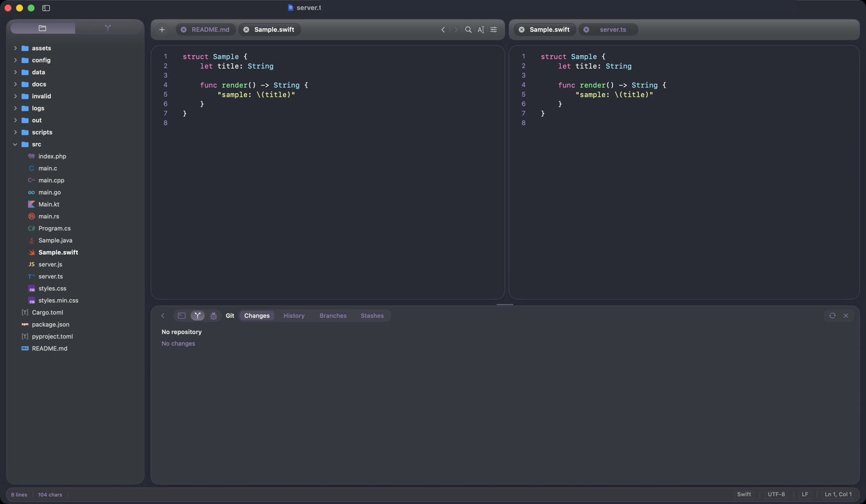This screenshot has width=866, height=504.
Task: Open the Branches tab in Git panel
Action: coord(333,316)
